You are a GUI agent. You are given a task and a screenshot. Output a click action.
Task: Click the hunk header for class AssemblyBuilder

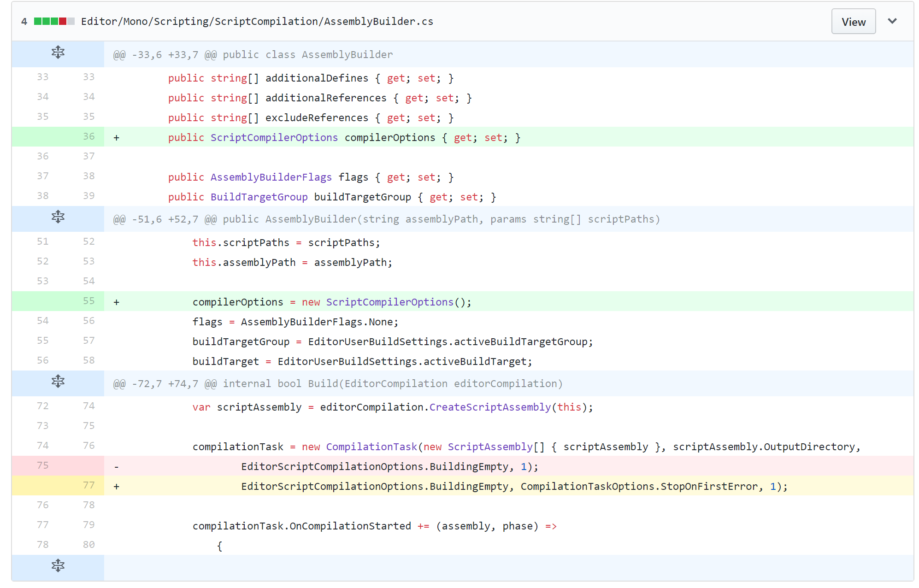(253, 55)
